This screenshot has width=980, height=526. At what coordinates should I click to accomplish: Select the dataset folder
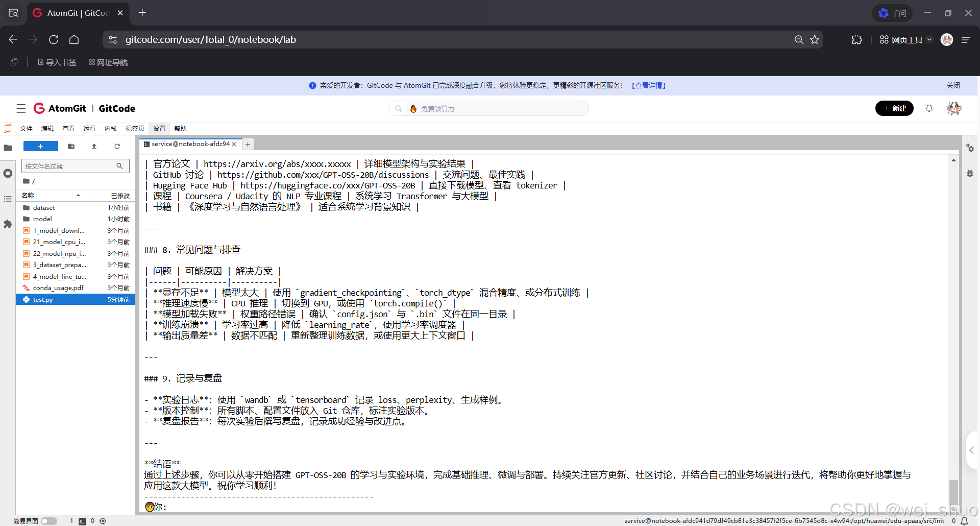tap(76, 208)
